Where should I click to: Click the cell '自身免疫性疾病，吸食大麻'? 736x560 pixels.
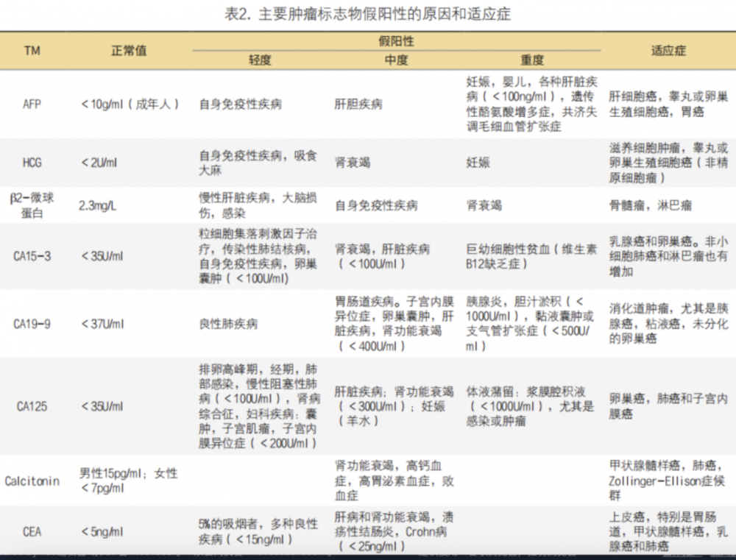258,163
